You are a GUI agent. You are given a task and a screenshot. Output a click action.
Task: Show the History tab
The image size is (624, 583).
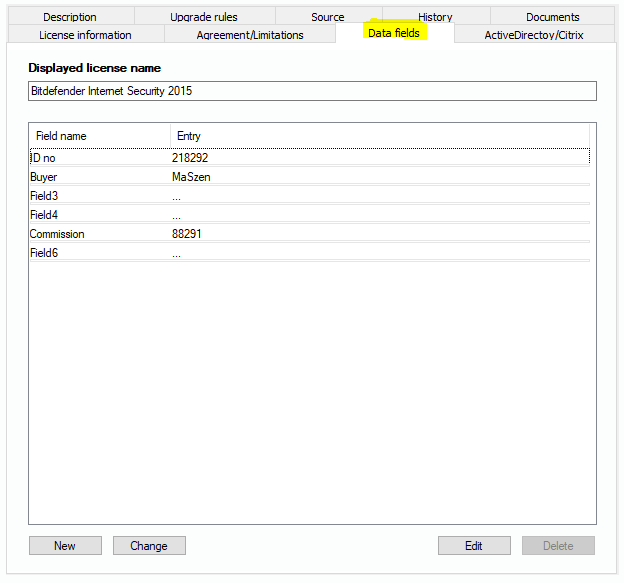click(x=435, y=17)
